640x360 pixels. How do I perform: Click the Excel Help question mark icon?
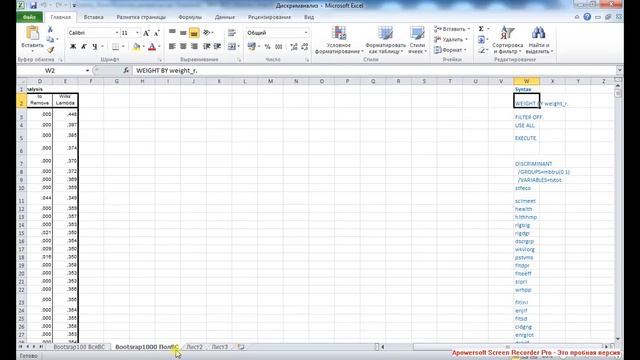[587, 17]
